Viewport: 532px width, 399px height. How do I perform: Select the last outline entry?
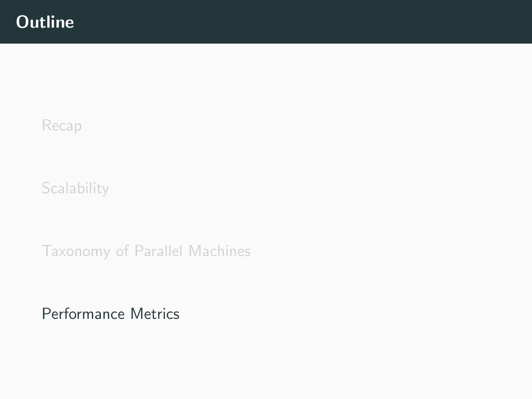click(110, 314)
